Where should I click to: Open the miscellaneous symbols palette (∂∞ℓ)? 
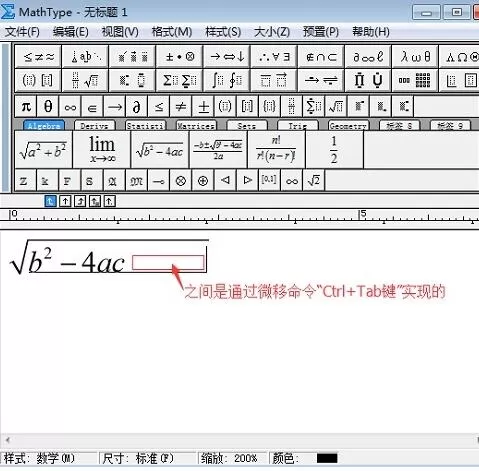(x=368, y=57)
